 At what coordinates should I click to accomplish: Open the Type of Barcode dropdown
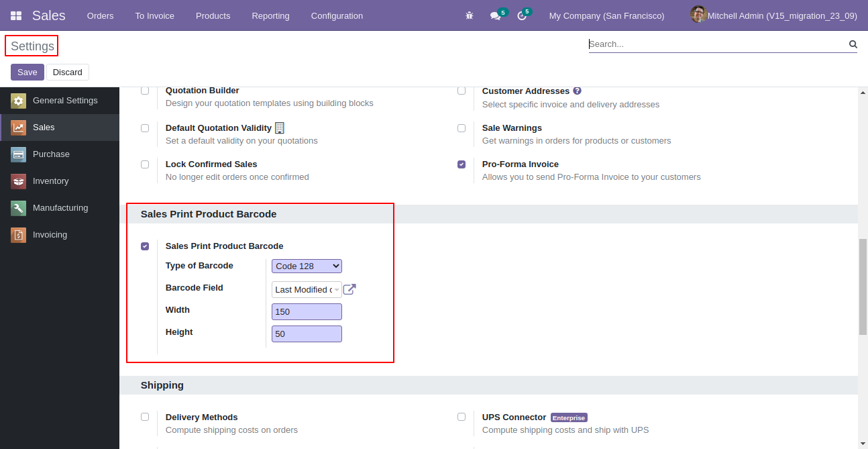click(307, 266)
